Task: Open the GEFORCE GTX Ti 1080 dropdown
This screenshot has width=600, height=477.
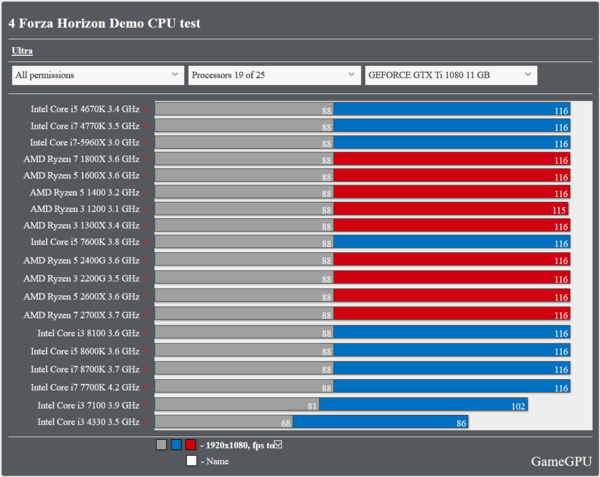Action: [x=451, y=75]
